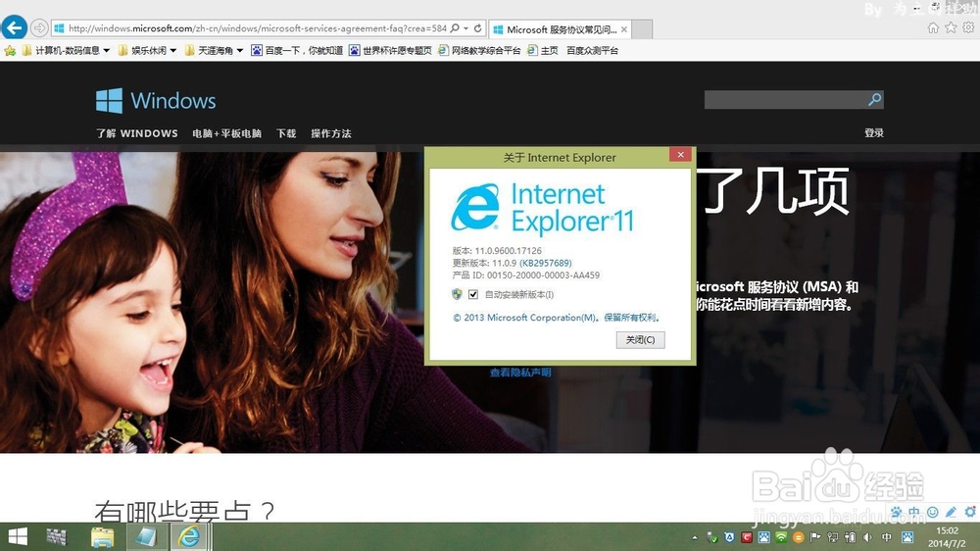This screenshot has width=980, height=551.
Task: Open the 百度众测平台 bookmark
Action: (593, 51)
